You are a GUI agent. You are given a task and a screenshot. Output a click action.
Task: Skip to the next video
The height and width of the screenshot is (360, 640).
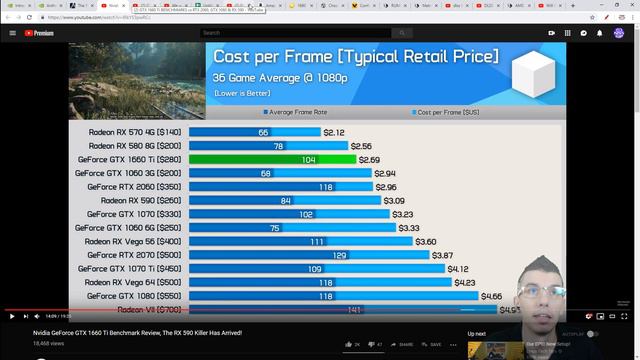click(x=26, y=316)
